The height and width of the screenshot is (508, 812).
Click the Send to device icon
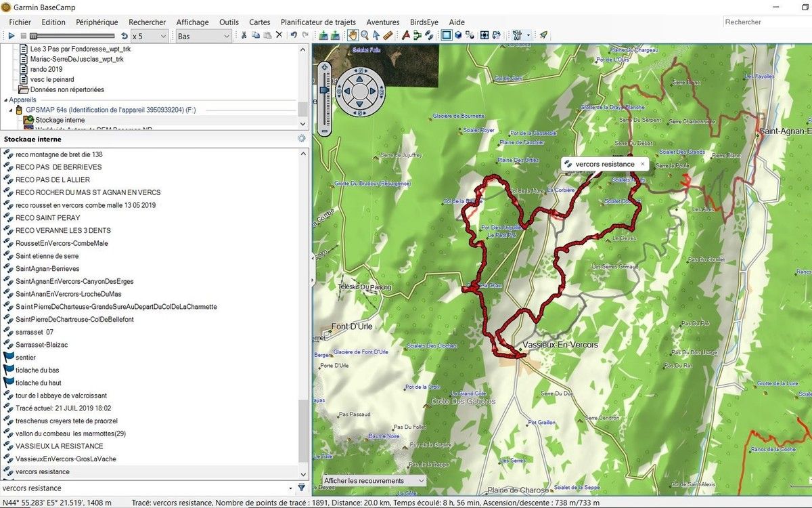click(x=323, y=35)
